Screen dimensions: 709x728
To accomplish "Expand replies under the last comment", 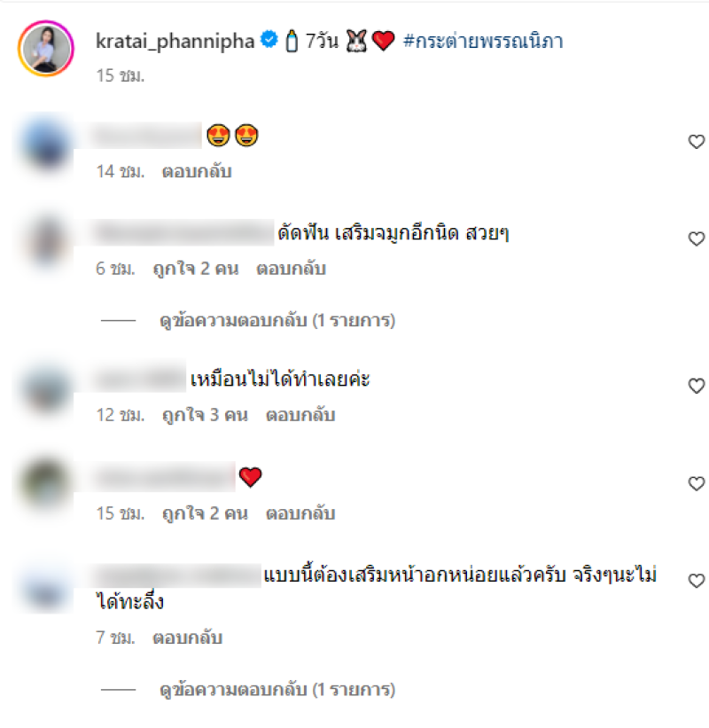I will [277, 689].
